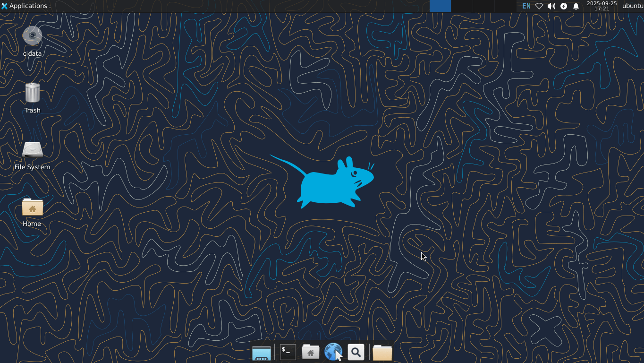Open a terminal from the dock
Screen dimensions: 644x363
(x=288, y=352)
